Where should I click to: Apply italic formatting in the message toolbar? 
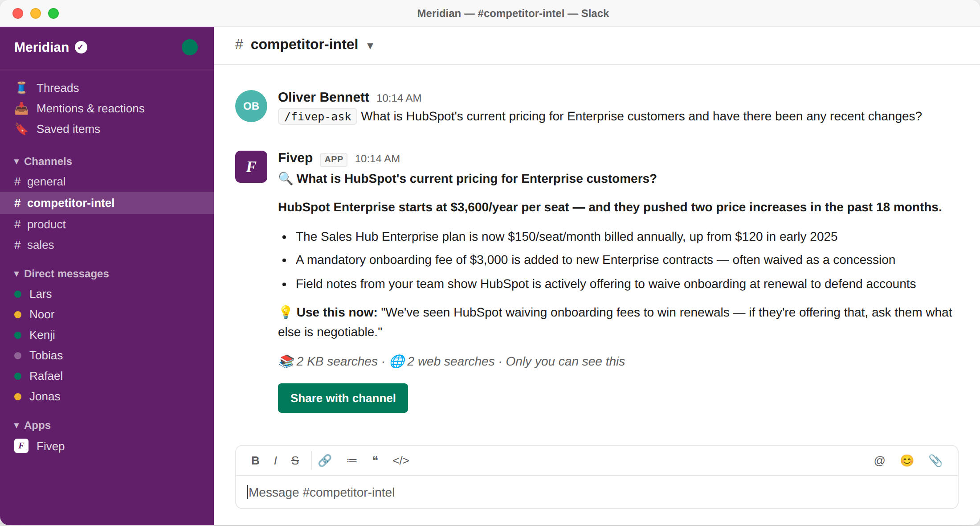point(275,460)
